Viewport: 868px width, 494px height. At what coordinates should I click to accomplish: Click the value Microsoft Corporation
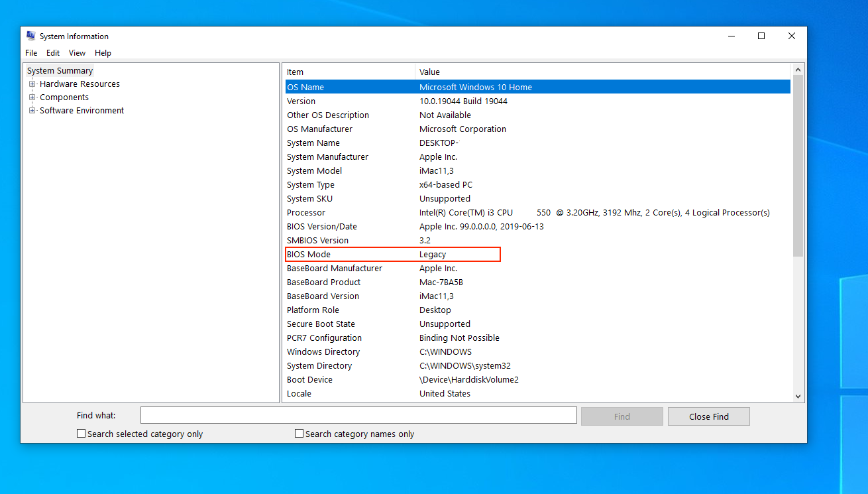pyautogui.click(x=462, y=129)
